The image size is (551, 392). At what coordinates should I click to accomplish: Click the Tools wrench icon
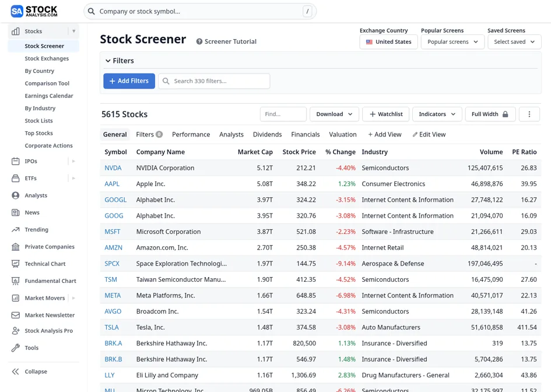click(x=16, y=348)
